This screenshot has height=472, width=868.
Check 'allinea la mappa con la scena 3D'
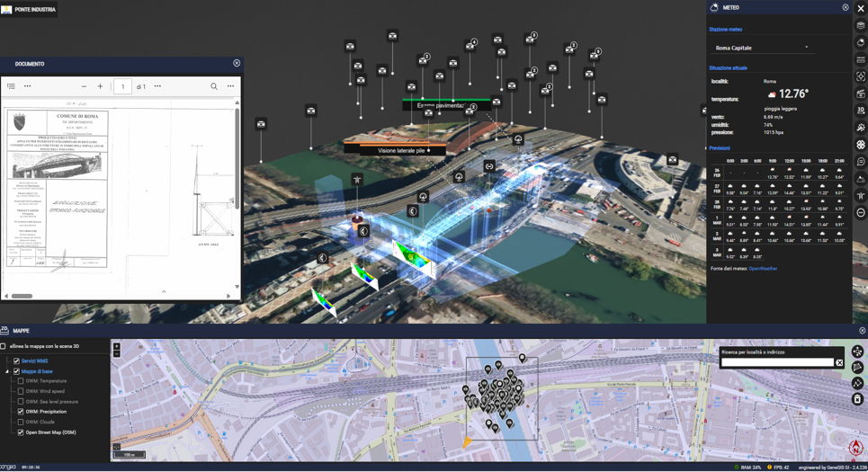click(x=4, y=346)
